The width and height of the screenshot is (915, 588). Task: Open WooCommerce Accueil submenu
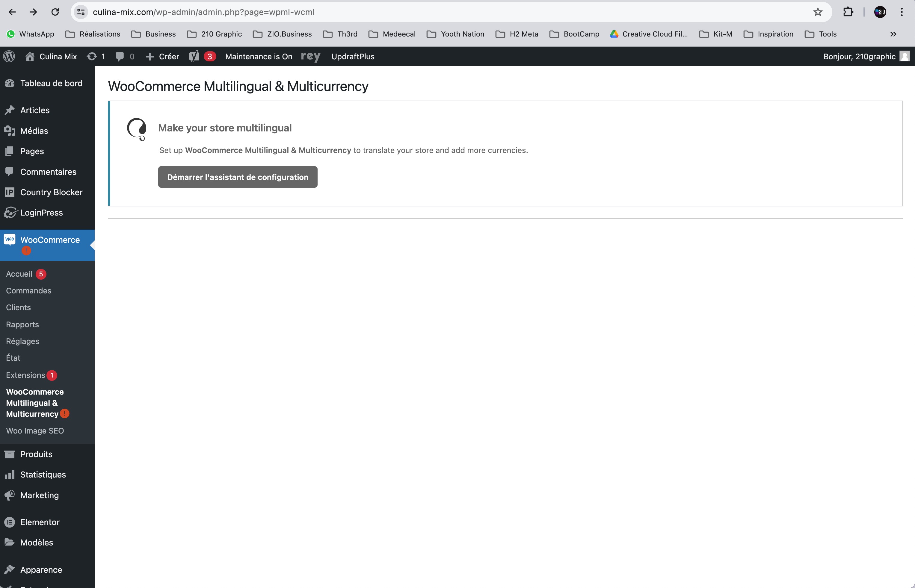pos(47,274)
